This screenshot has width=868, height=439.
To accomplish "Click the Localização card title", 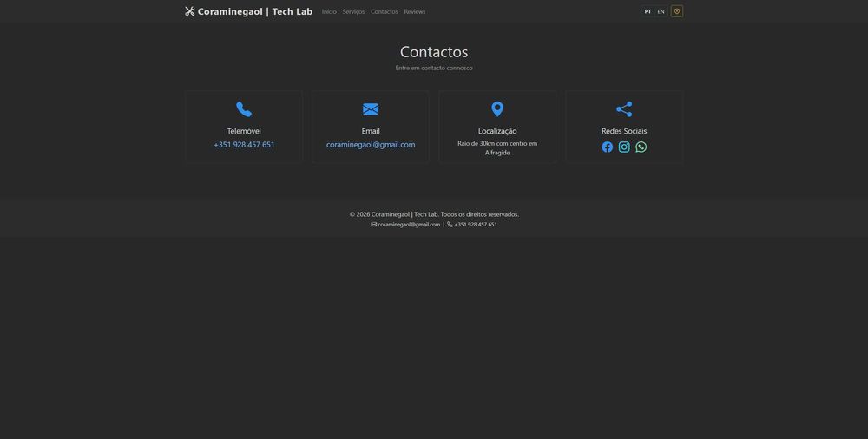I will tap(497, 131).
